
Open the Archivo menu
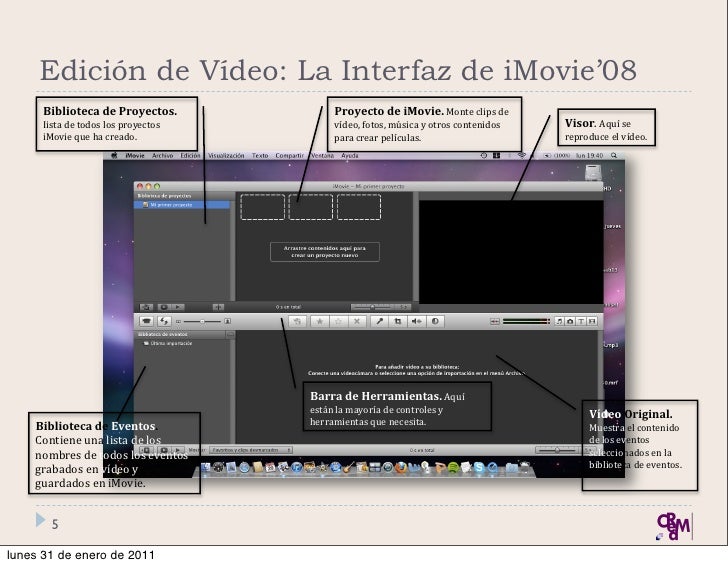pos(162,156)
